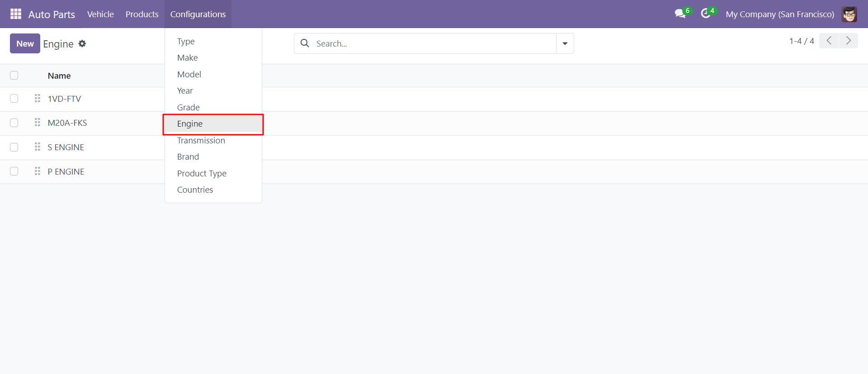
Task: Check the M20A-FKS row checkbox
Action: 14,123
